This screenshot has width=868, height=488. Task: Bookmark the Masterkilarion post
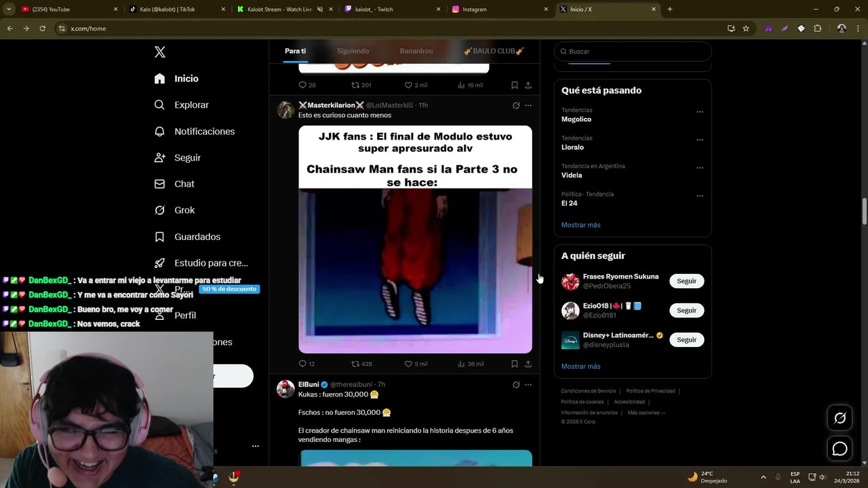pyautogui.click(x=515, y=364)
